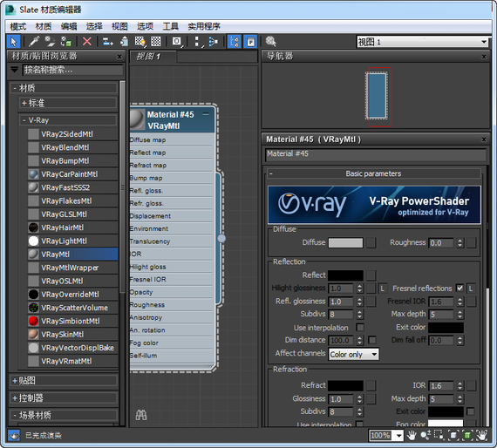Toggle Refraction Exit color checkbox

tap(471, 411)
